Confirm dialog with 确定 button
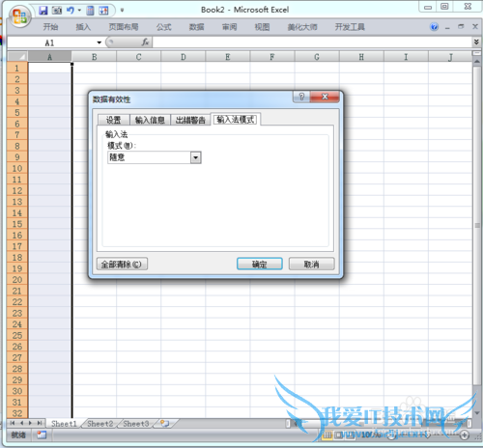Screen dimensions: 483x448 [x=260, y=265]
